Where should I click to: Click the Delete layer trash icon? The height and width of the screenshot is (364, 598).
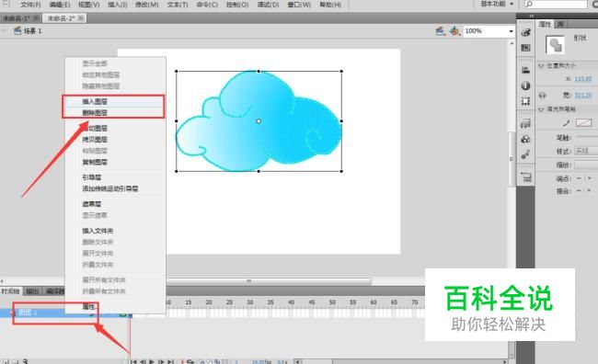click(25, 361)
